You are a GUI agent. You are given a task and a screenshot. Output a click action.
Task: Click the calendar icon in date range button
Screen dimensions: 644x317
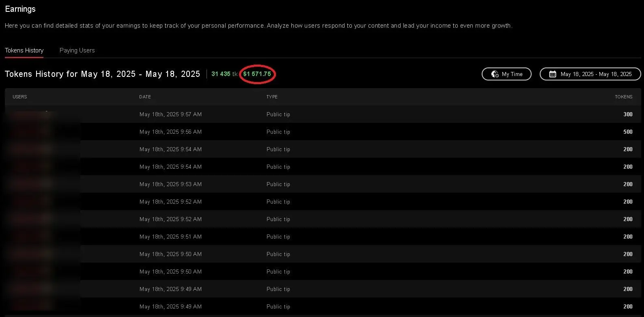(552, 74)
